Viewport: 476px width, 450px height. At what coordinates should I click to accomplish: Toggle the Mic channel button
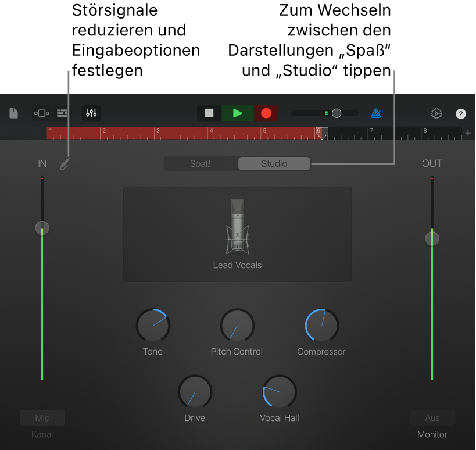click(x=42, y=417)
